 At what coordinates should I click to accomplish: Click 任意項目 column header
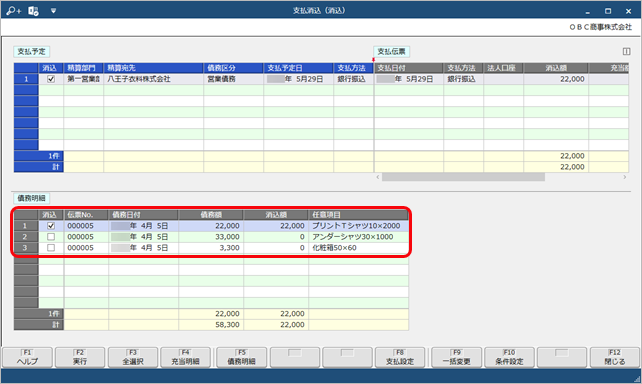tap(358, 215)
